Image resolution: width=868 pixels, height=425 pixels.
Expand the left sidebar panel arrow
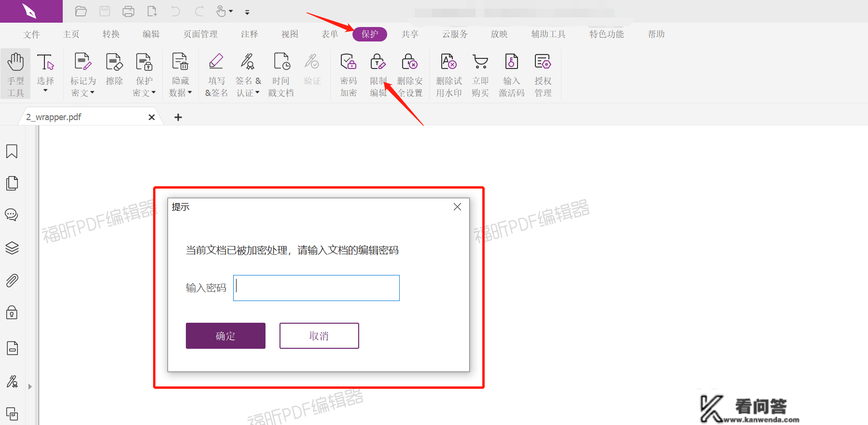[x=30, y=386]
